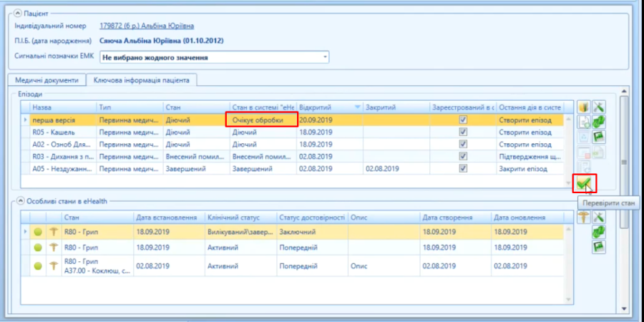Sort by Тип column header
The image size is (644, 322).
[130, 107]
